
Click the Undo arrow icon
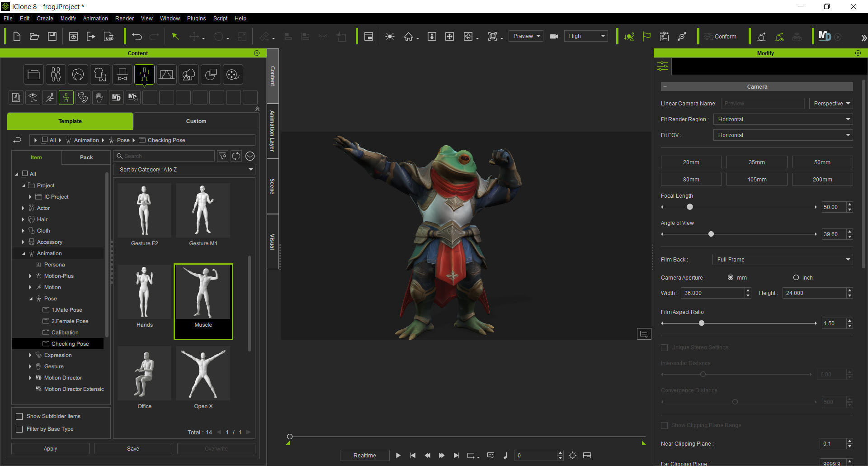(x=137, y=37)
